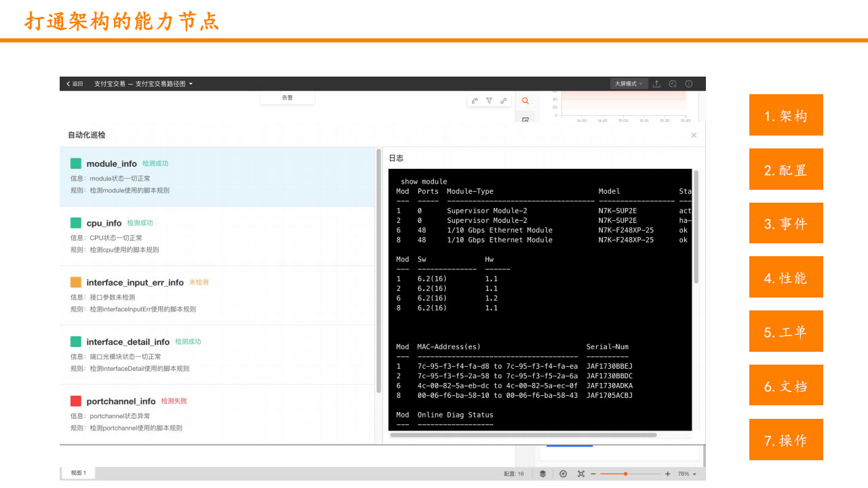Click the funnel filter icon
The image size is (868, 488).
pos(489,101)
